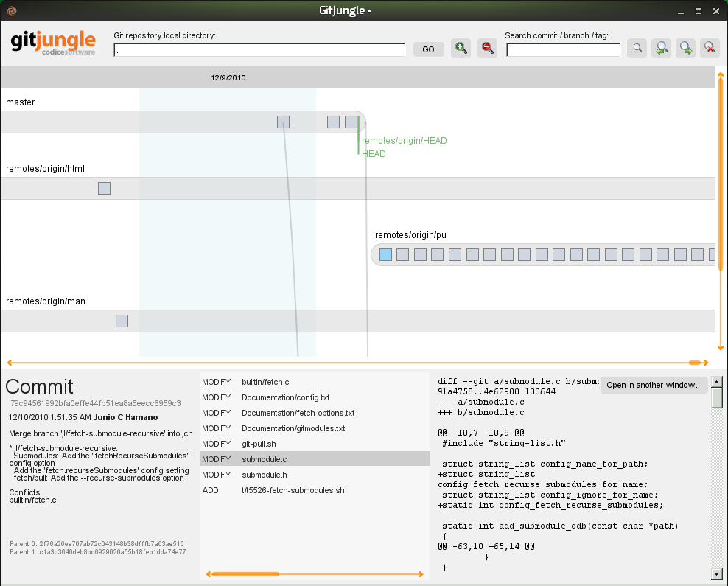Click the highlighted blue commit in remotes/origin/pu
Image resolution: width=728 pixels, height=586 pixels.
[x=385, y=254]
